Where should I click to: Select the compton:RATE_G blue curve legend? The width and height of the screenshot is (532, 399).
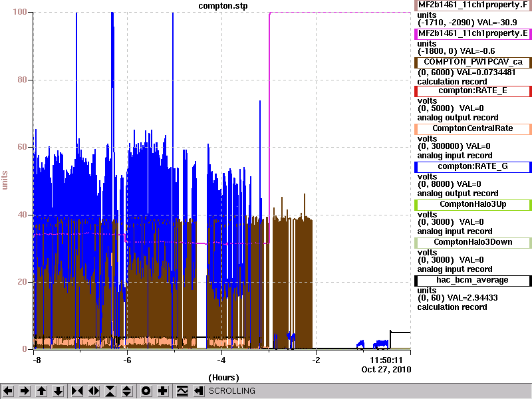(473, 167)
